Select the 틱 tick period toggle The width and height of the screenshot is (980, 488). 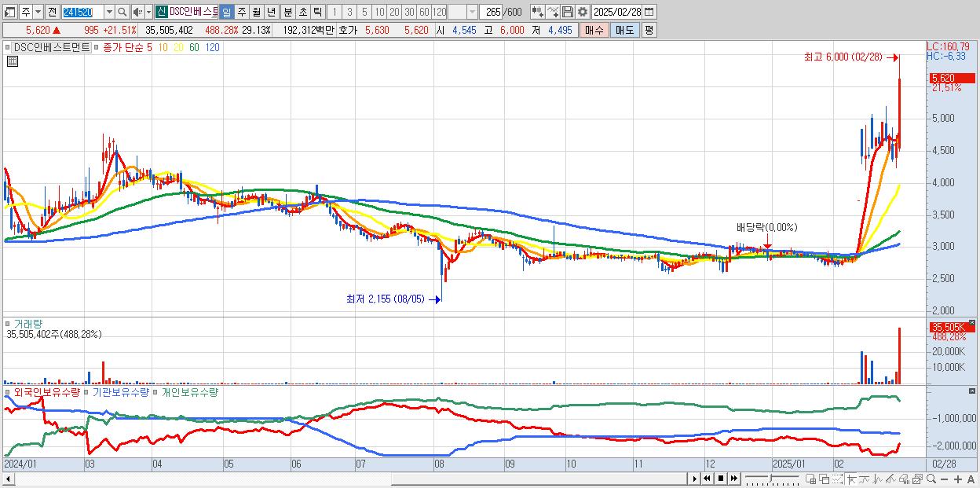317,12
